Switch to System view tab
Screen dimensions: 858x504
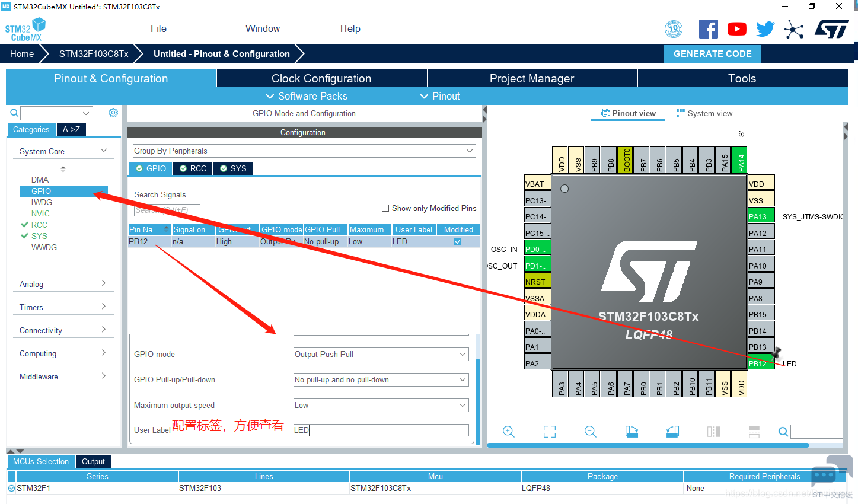[x=704, y=113]
